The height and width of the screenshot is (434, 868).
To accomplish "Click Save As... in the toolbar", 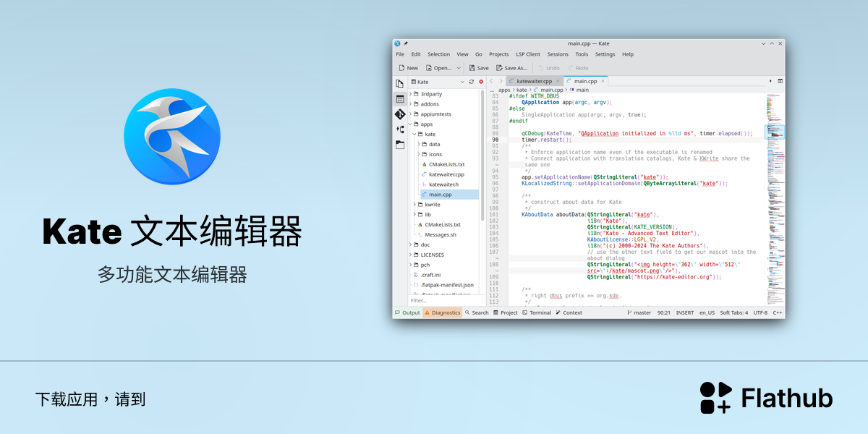I will (x=511, y=68).
